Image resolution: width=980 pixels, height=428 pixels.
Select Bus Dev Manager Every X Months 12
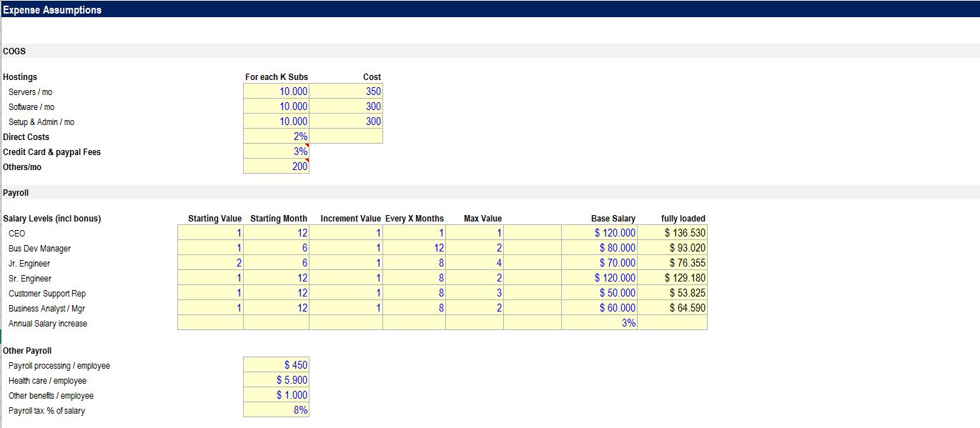[x=414, y=248]
